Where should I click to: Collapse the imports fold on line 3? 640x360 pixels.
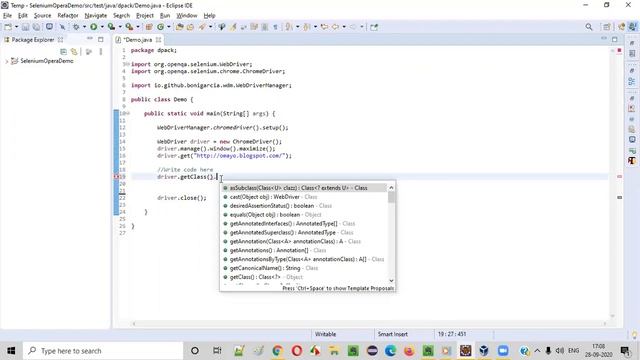pos(129,64)
